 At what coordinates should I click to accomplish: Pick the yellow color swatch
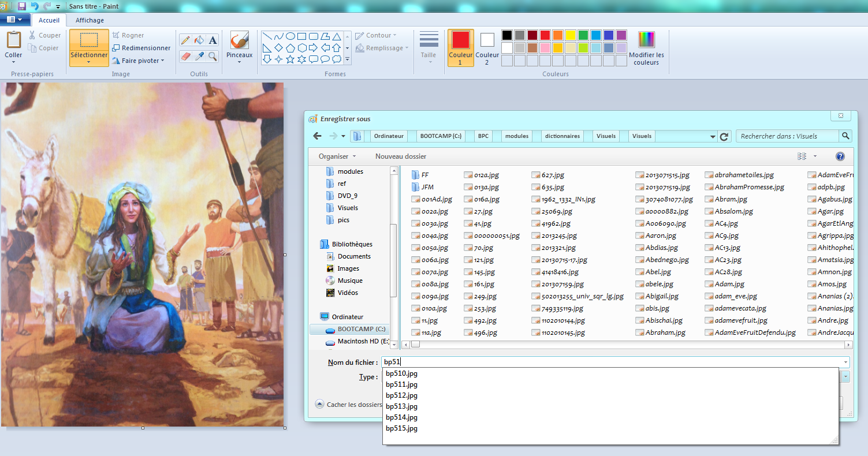(570, 35)
